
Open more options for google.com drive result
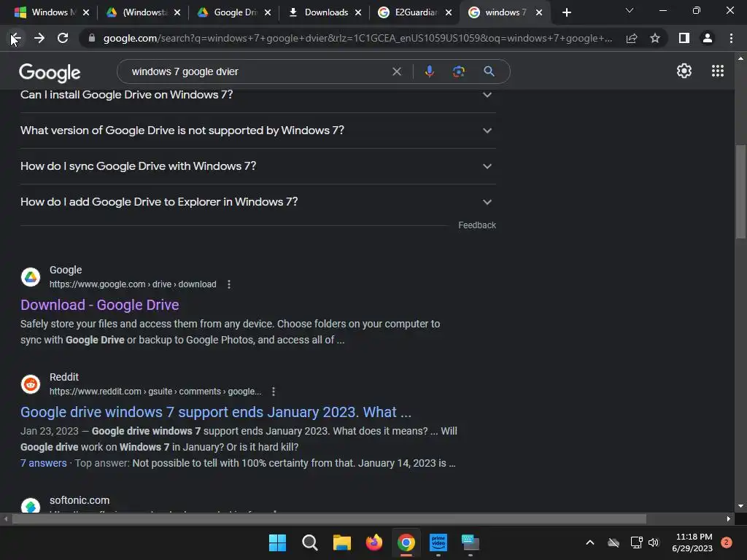point(229,284)
